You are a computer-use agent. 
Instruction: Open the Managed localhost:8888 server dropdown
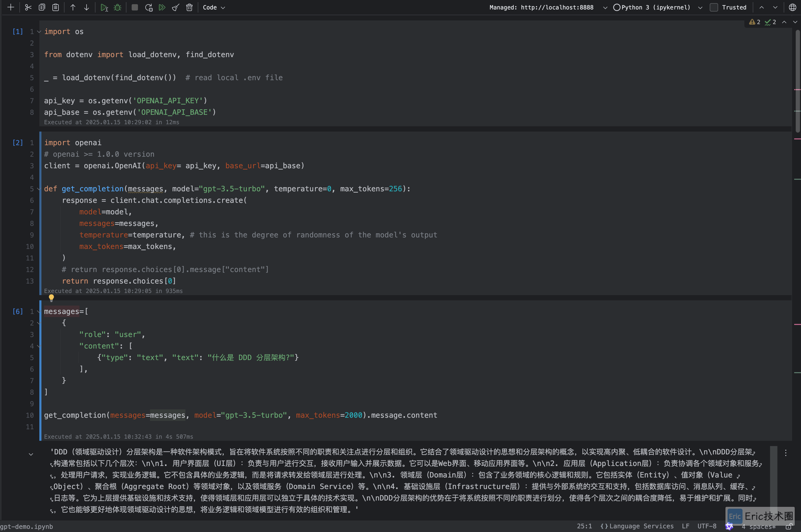point(548,7)
